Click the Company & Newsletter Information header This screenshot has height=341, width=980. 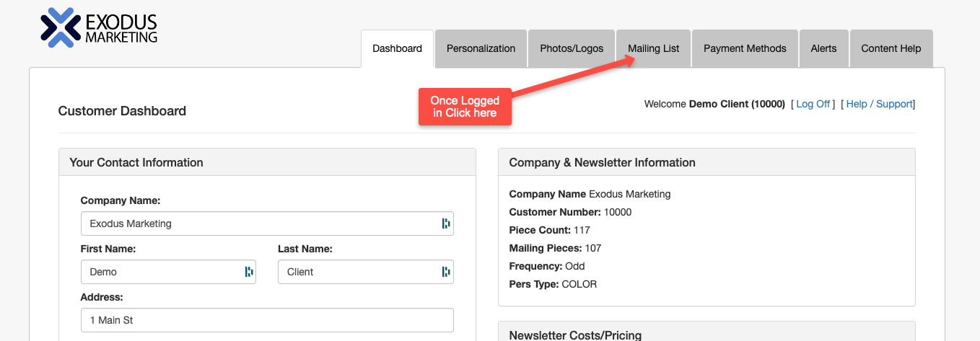[x=706, y=162]
